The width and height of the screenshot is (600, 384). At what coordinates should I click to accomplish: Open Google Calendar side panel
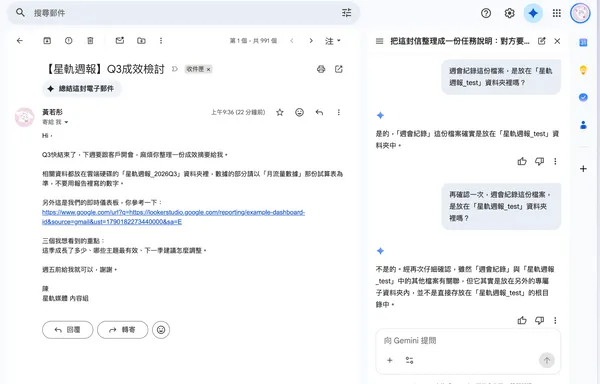pyautogui.click(x=583, y=42)
